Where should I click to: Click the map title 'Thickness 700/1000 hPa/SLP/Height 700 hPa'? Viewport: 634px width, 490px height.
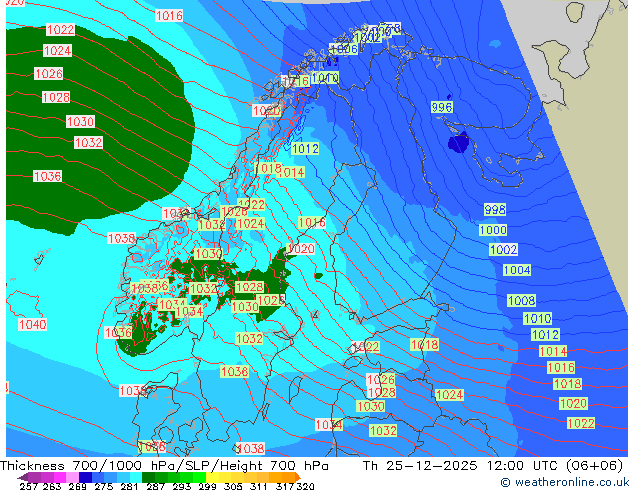pyautogui.click(x=164, y=466)
